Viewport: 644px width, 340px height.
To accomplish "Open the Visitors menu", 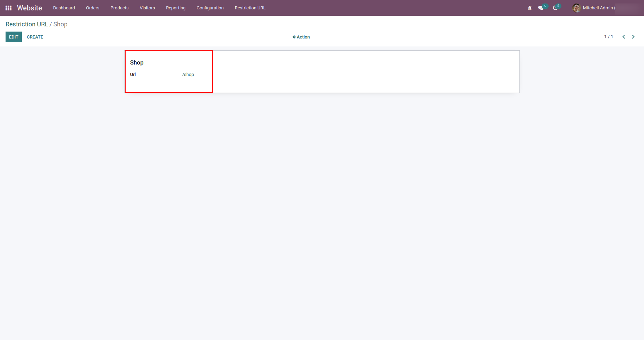I will [x=147, y=8].
